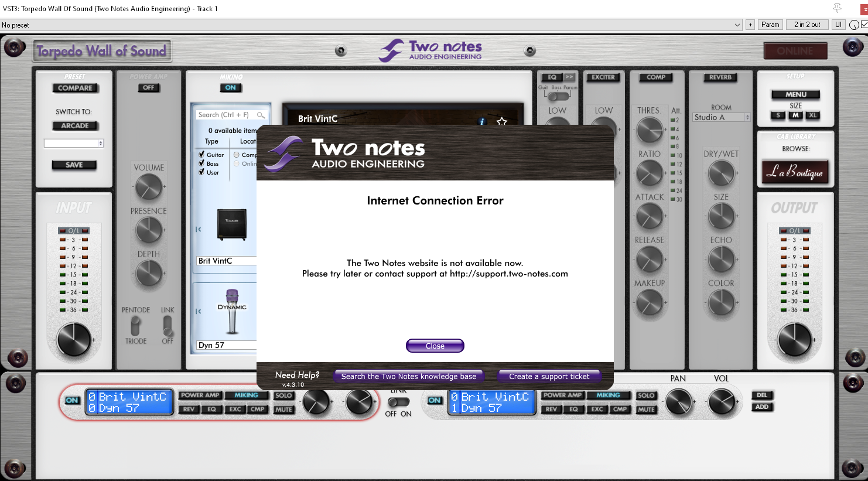The width and height of the screenshot is (868, 481).
Task: Open the No preset dropdown
Action: click(x=371, y=25)
